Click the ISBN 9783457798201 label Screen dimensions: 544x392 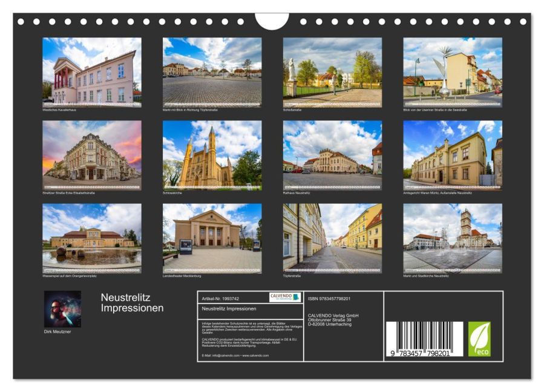pyautogui.click(x=330, y=297)
